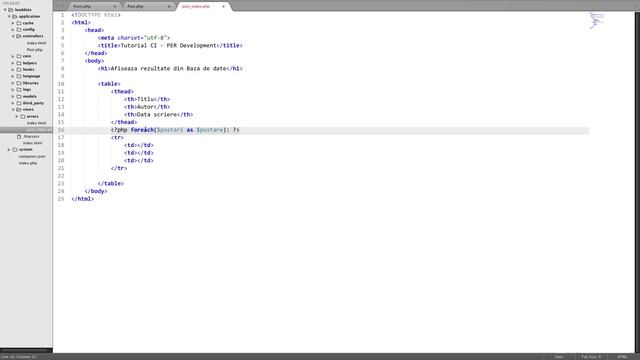The image size is (640, 360).
Task: Open the Tab Size setting in status bar
Action: [x=591, y=357]
